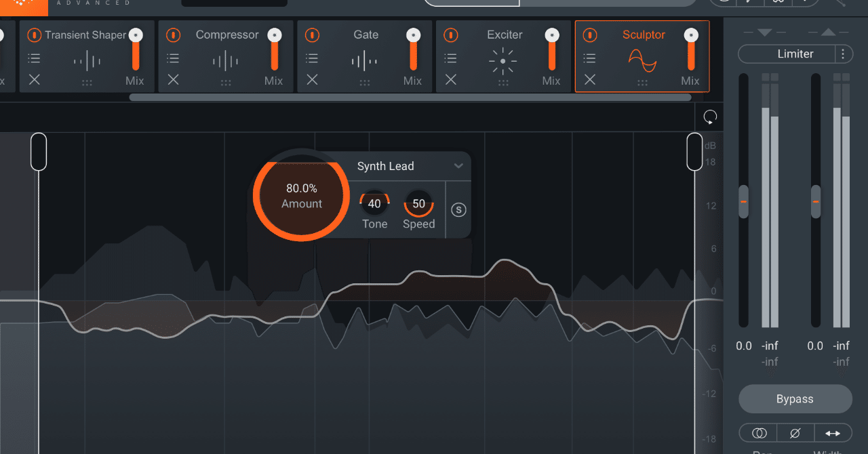Screen dimensions: 868x454
Task: Click the Speed knob set to 50
Action: tap(418, 204)
